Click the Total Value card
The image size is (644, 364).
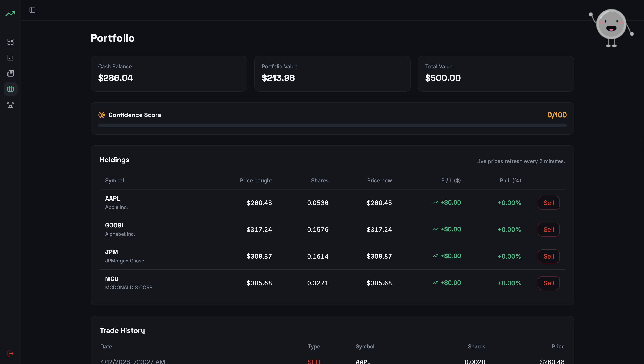click(496, 74)
